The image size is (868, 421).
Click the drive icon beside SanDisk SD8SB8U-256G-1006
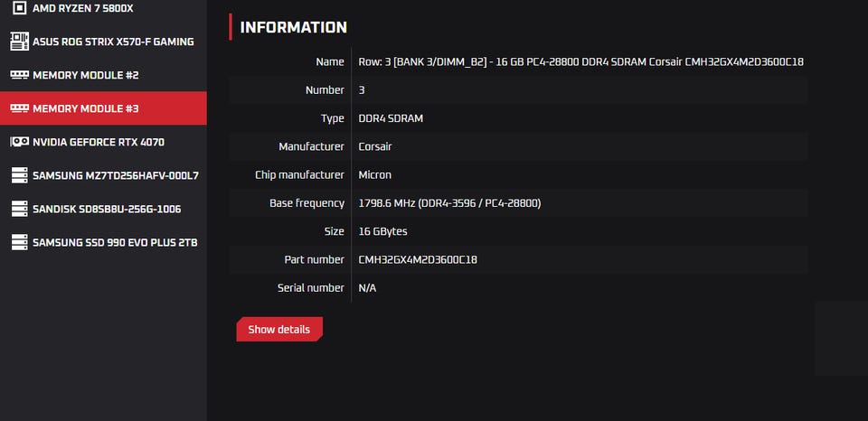coord(19,209)
